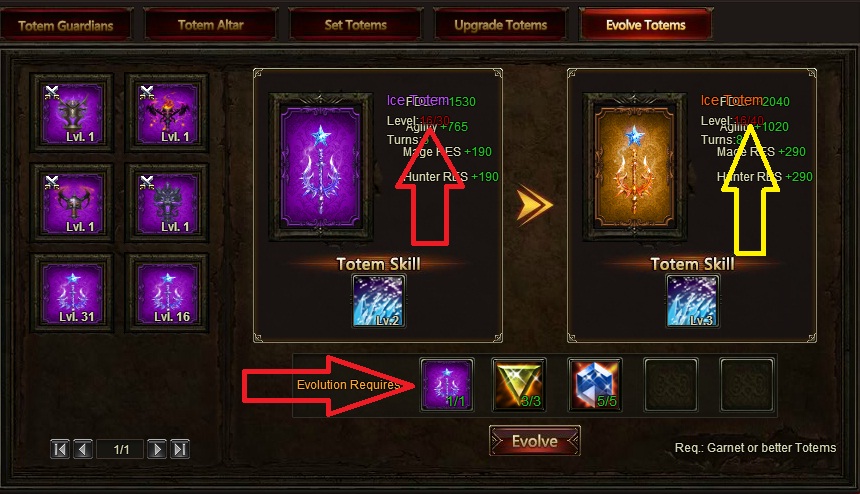Open the Lv.2 Totem Skill icon
Screen dimensions: 860x494
coord(378,301)
